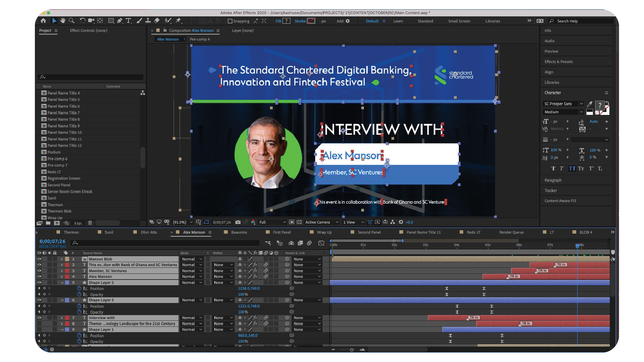644x362 pixels.
Task: Select the Rectangle shape tool
Action: click(111, 21)
